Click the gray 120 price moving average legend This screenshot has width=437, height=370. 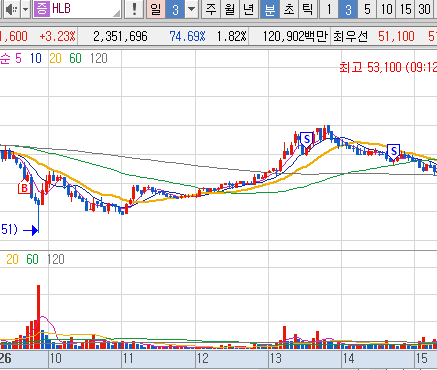pos(99,59)
